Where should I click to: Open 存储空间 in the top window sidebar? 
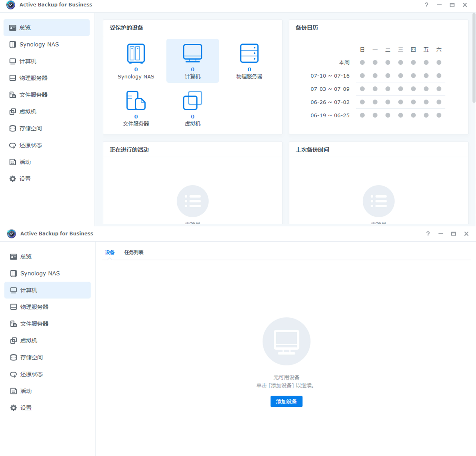pyautogui.click(x=30, y=128)
